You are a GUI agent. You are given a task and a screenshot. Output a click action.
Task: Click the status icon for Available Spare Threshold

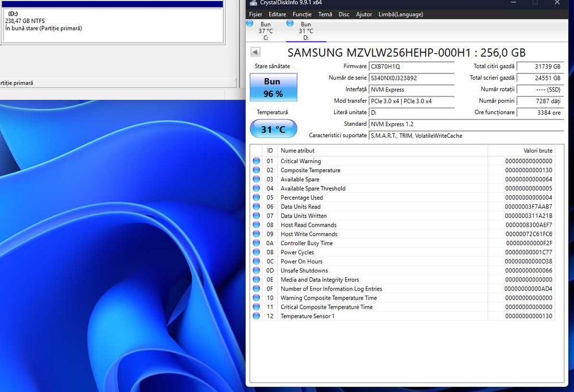click(x=256, y=188)
